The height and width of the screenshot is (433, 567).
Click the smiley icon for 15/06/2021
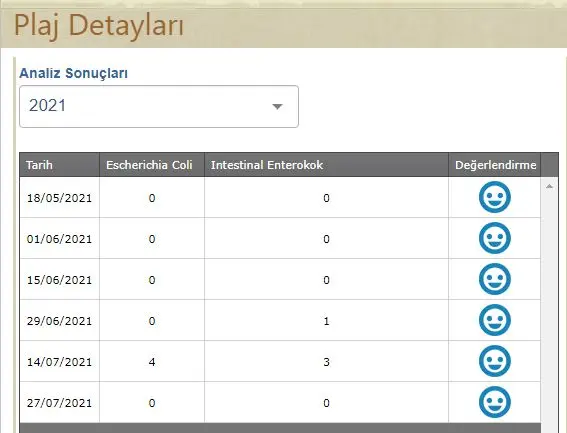(495, 279)
